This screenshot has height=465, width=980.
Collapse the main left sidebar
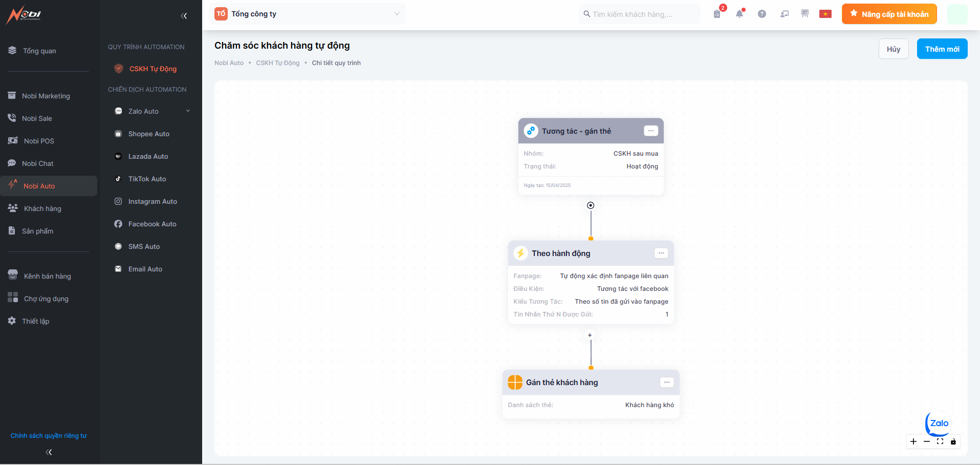[x=49, y=452]
